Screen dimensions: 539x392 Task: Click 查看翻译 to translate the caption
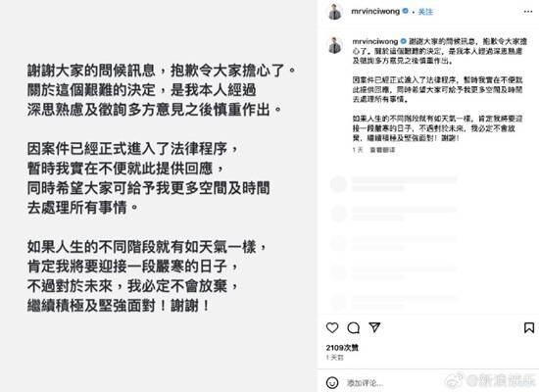(382, 150)
